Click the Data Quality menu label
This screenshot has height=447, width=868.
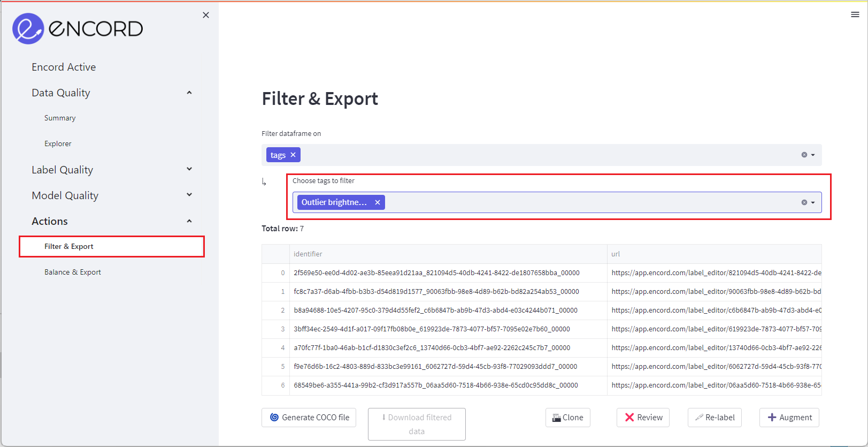point(61,93)
